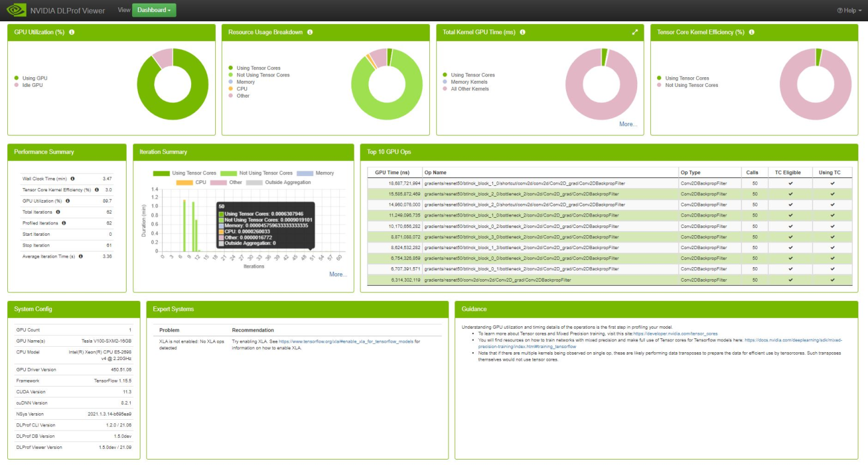Click the NVIDIA logo in the header
This screenshot has height=465, width=868.
point(16,10)
